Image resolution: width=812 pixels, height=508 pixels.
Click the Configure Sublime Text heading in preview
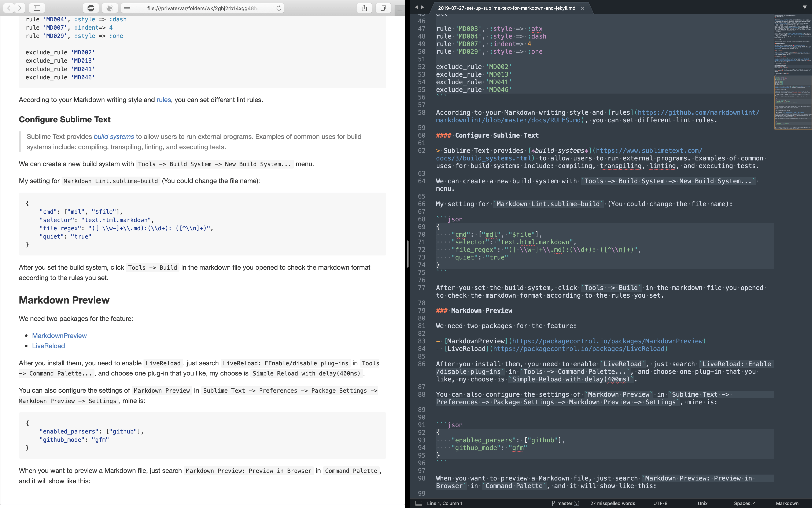click(64, 119)
